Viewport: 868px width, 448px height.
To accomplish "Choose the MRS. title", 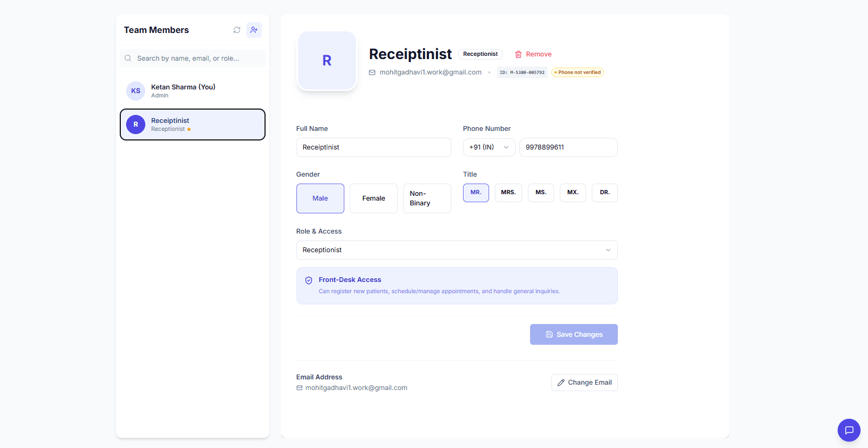I will [508, 193].
